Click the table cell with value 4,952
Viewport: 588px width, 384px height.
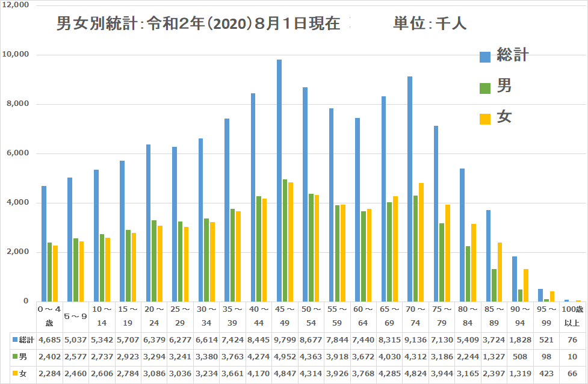(x=285, y=357)
